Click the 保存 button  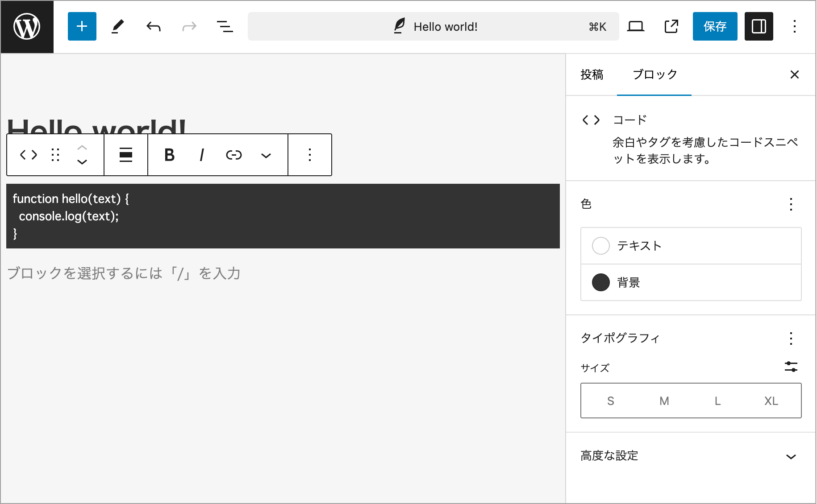point(715,26)
